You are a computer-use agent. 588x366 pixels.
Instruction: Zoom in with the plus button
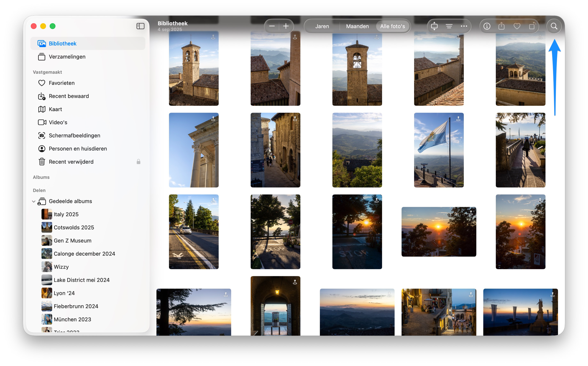point(286,26)
